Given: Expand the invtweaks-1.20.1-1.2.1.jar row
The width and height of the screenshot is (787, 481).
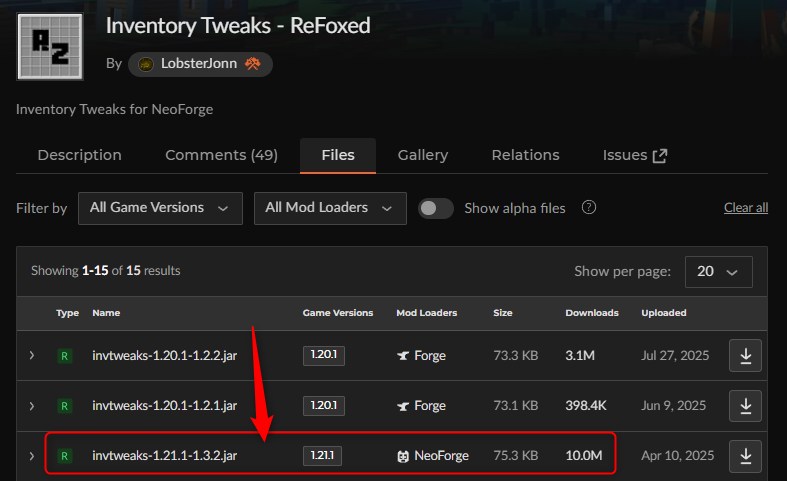Looking at the screenshot, I should tap(32, 406).
